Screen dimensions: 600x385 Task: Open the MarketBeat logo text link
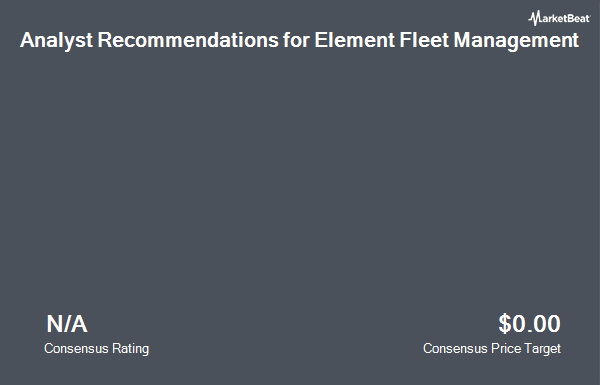[559, 18]
